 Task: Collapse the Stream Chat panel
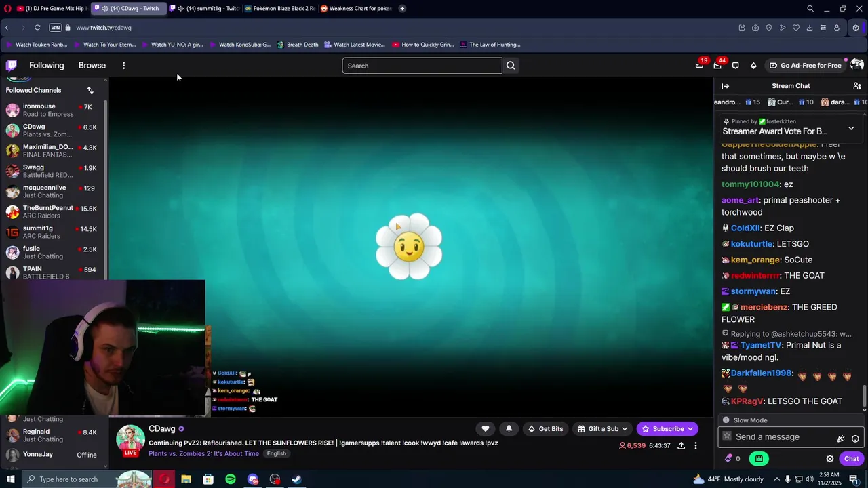726,86
